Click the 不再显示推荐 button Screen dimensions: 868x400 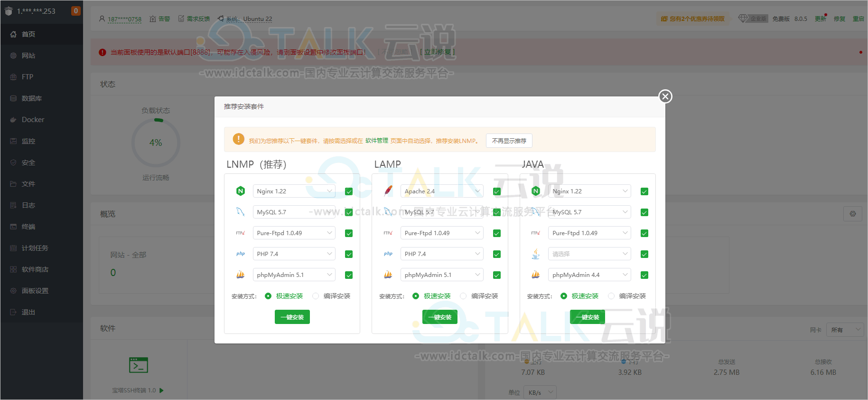[509, 141]
